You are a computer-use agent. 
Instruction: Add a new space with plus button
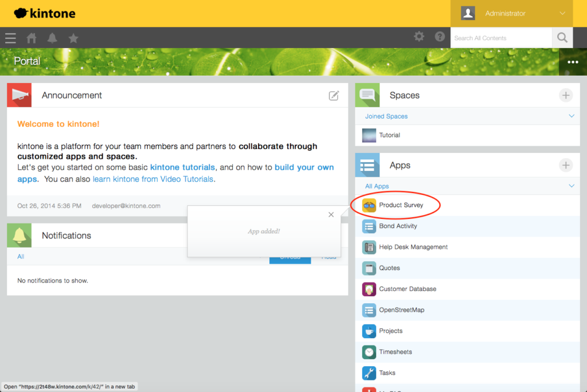(x=565, y=95)
